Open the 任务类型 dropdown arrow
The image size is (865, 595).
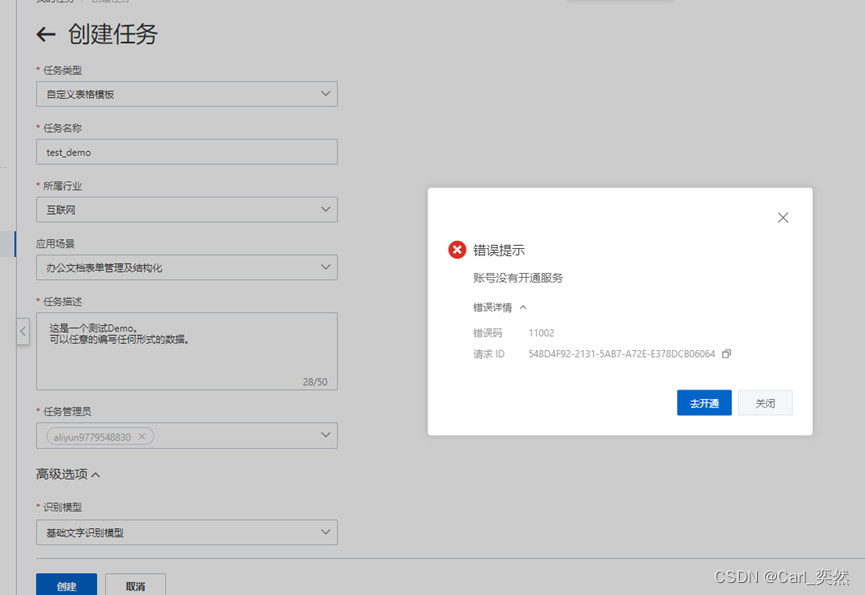tap(324, 92)
